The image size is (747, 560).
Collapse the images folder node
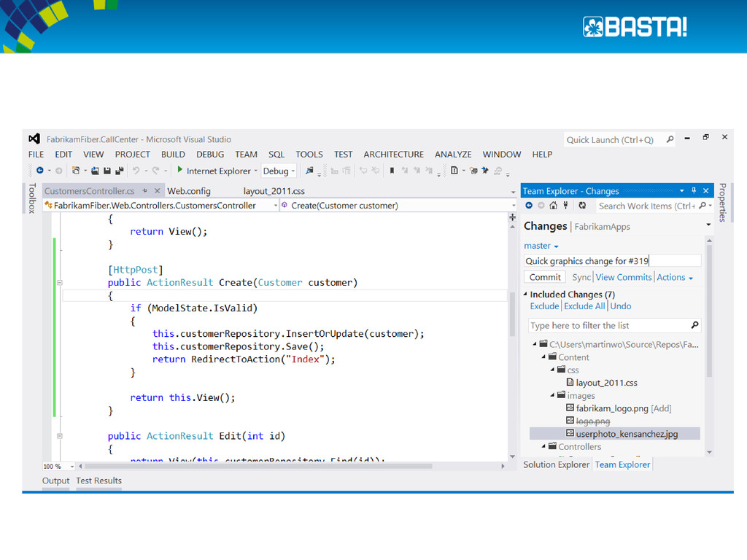coord(552,395)
